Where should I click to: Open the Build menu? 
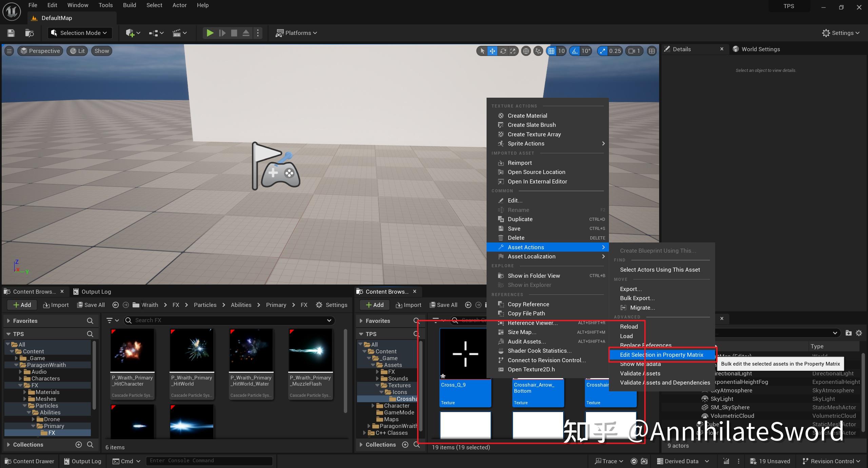coord(130,5)
